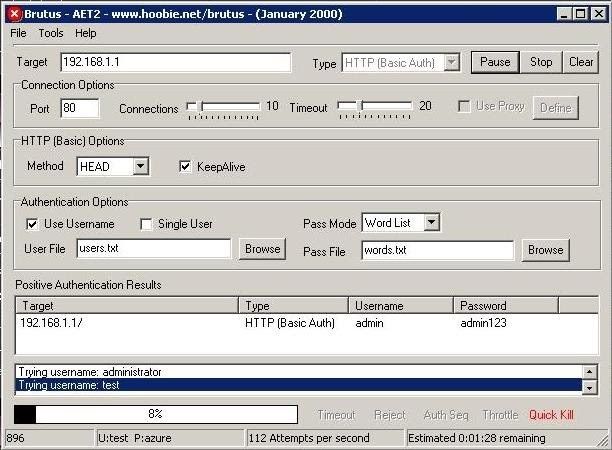The width and height of the screenshot is (612, 450).
Task: Toggle the KeepAlive checkbox
Action: (185, 167)
